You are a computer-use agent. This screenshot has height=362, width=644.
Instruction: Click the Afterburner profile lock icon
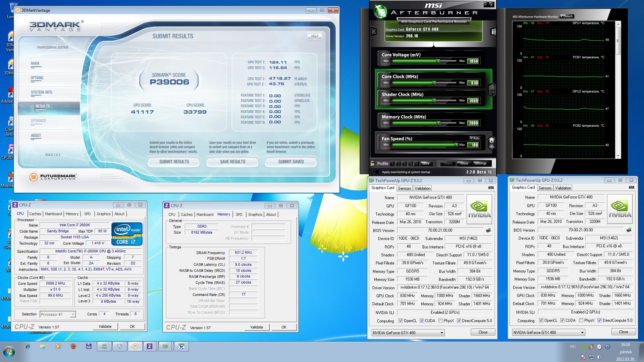(x=372, y=163)
